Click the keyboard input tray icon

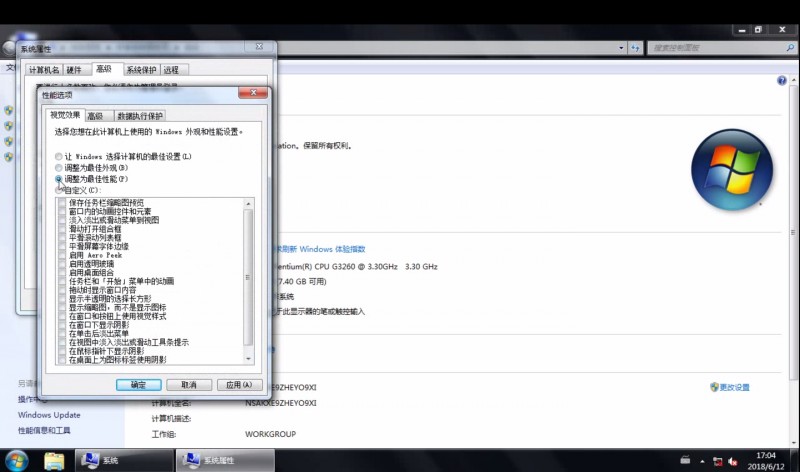685,460
